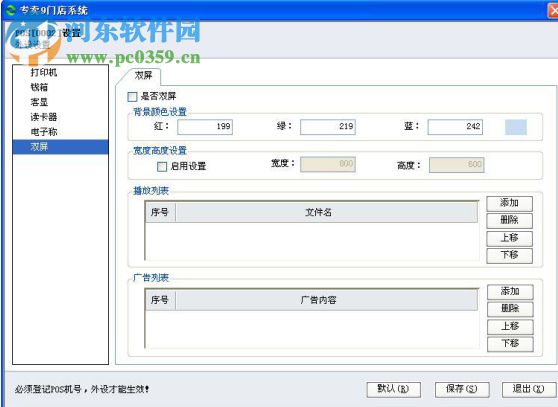The width and height of the screenshot is (558, 407).
Task: Click the 序号 column header in 广告列表
Action: tap(160, 300)
